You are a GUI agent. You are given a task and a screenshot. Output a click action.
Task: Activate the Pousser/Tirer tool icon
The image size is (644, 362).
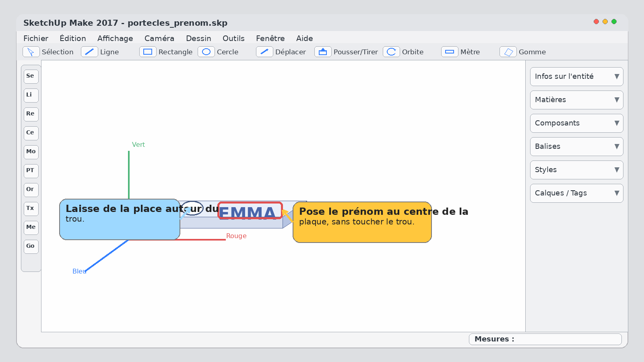(x=323, y=52)
